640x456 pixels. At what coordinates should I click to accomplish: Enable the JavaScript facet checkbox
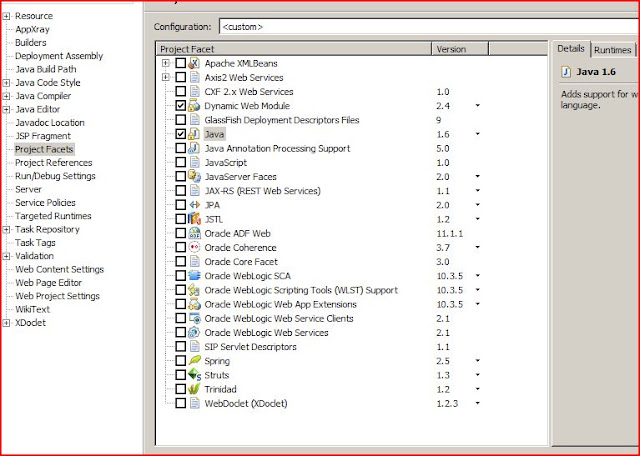click(x=180, y=162)
